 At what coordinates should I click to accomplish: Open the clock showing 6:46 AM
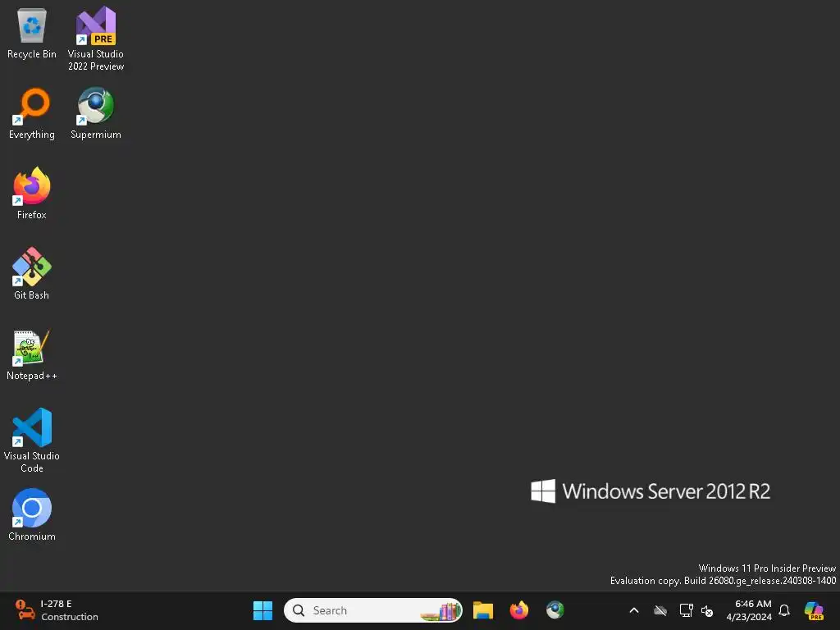point(749,610)
